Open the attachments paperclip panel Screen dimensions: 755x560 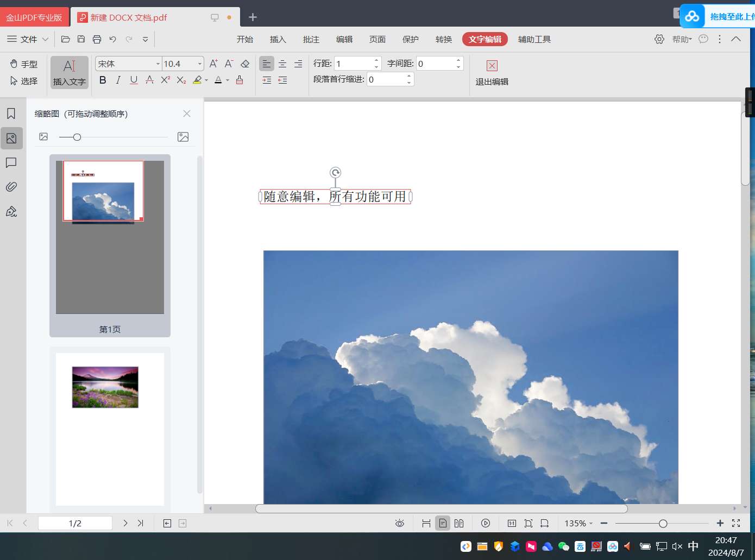11,187
